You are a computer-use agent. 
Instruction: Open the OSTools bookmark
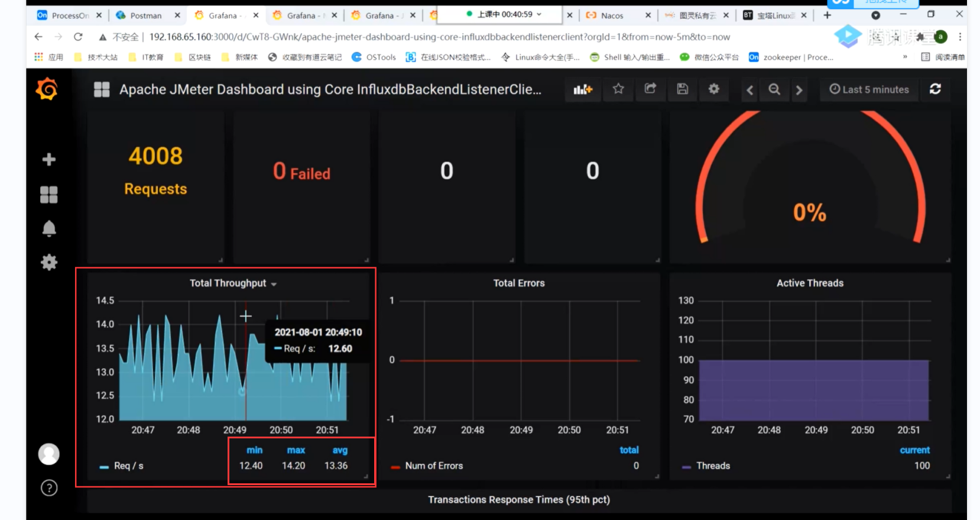pyautogui.click(x=374, y=57)
